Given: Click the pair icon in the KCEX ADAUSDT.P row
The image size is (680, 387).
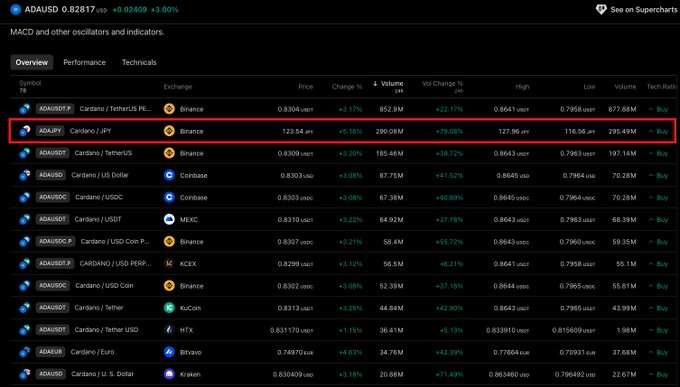Looking at the screenshot, I should coord(25,263).
